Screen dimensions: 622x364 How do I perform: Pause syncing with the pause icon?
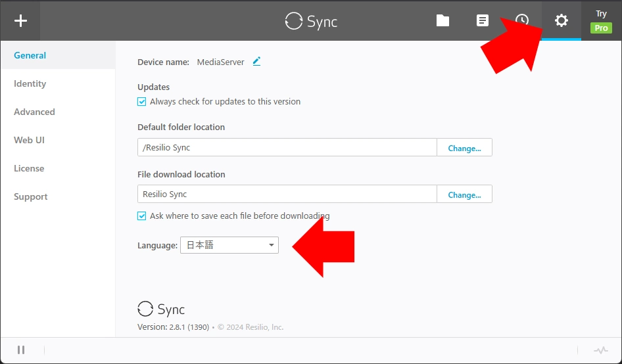point(21,350)
